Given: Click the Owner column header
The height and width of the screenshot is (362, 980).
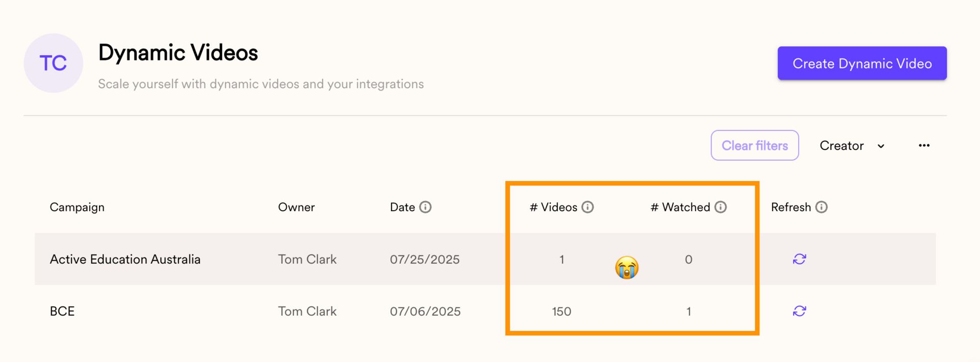Looking at the screenshot, I should [296, 207].
